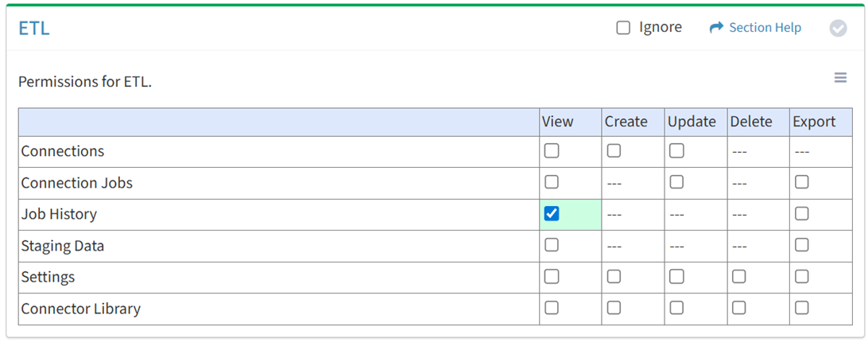Select the Connector Library row label
868x342 pixels.
[x=81, y=309]
